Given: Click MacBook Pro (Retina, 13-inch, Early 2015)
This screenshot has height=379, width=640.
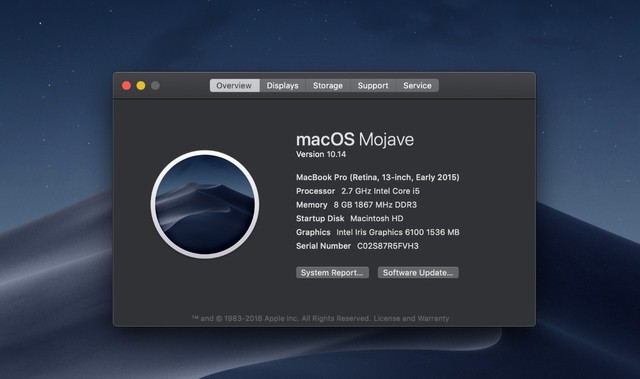Looking at the screenshot, I should [x=378, y=177].
